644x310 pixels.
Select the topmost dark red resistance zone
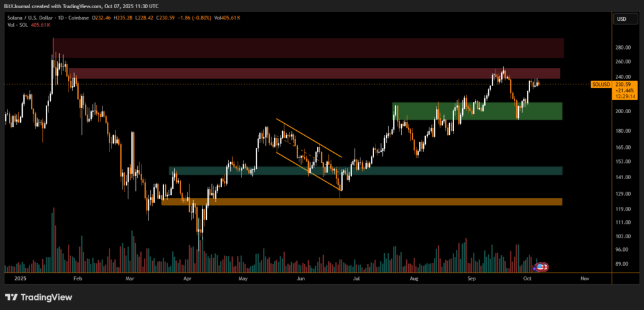tap(308, 48)
